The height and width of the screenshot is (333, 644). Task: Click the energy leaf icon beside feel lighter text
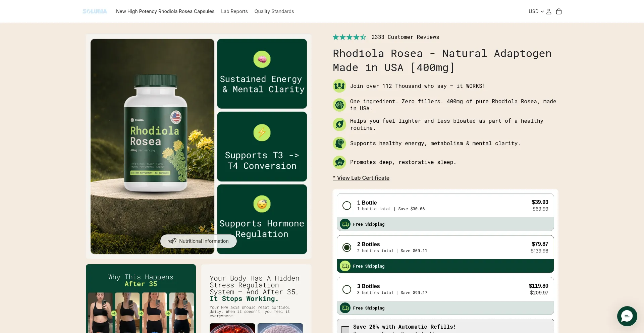339,124
